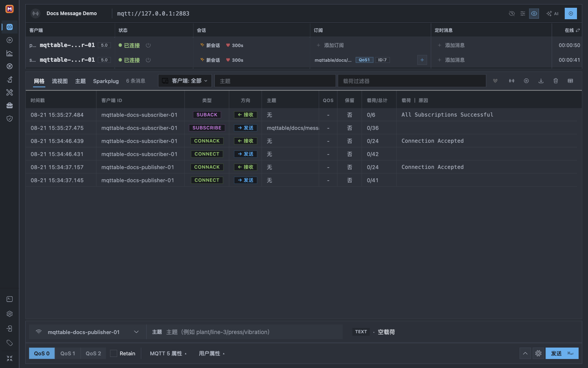Click the 发送 send button

coord(562,353)
